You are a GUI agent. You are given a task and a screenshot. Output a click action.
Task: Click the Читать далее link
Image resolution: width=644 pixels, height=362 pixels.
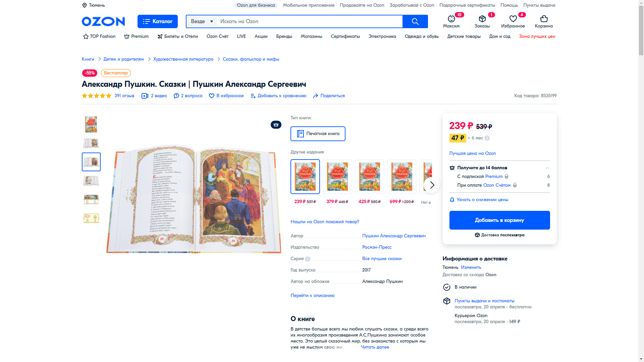pyautogui.click(x=375, y=347)
